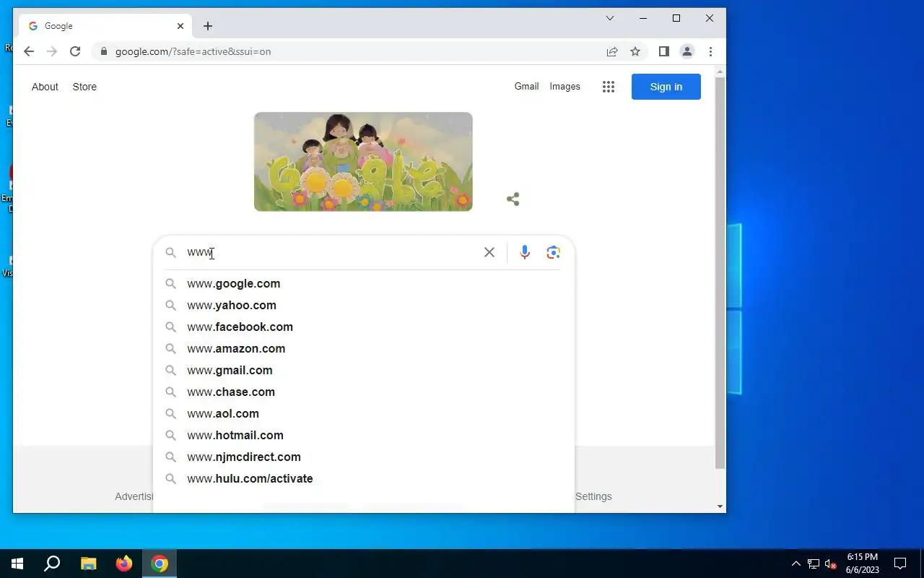The image size is (924, 578).
Task: Open Windows taskbar search
Action: (x=52, y=564)
